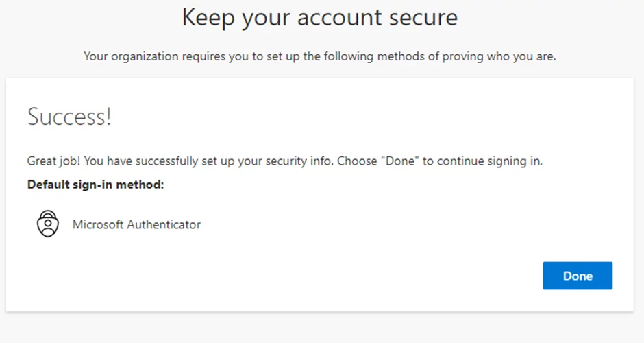The width and height of the screenshot is (644, 343).
Task: Click the word "Keep" in page title
Action: point(208,18)
